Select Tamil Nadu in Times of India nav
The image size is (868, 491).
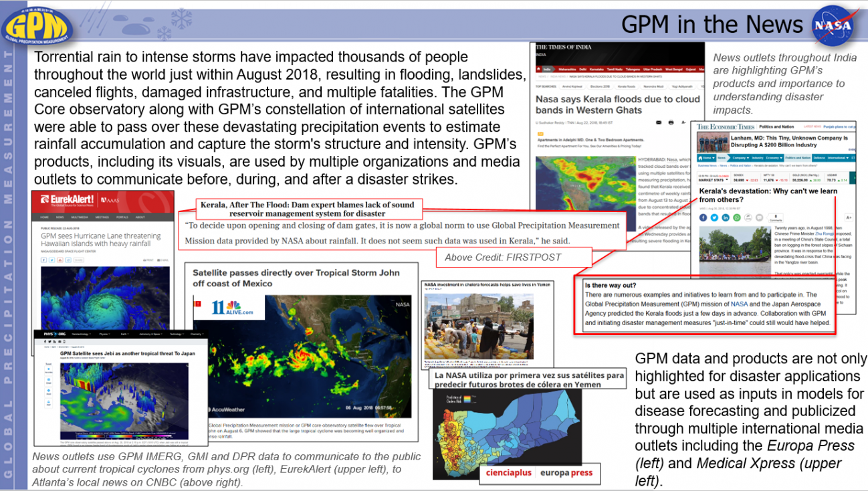615,70
